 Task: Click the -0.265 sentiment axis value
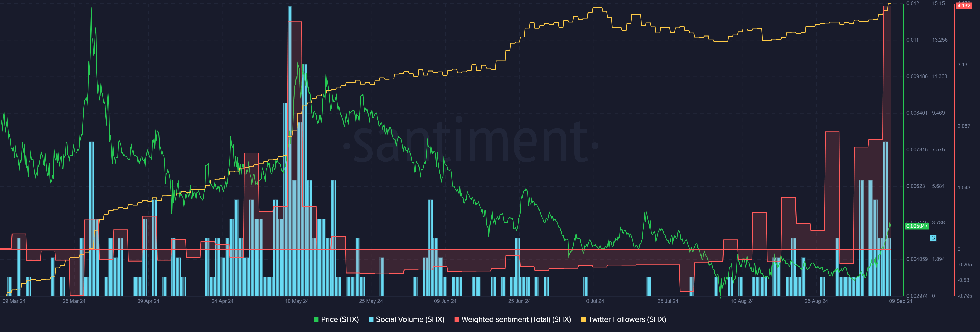coord(964,265)
